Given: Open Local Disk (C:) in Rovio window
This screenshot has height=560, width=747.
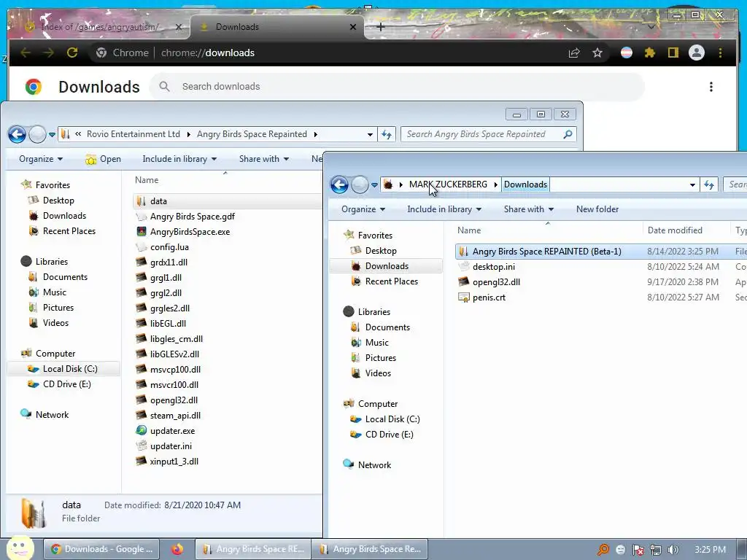Looking at the screenshot, I should coord(69,369).
